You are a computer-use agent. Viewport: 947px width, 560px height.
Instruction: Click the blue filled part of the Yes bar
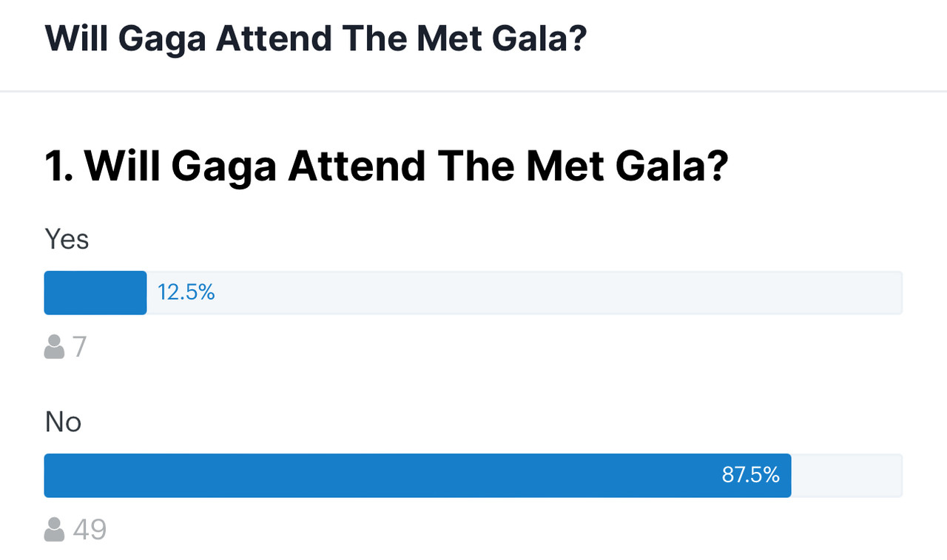95,293
